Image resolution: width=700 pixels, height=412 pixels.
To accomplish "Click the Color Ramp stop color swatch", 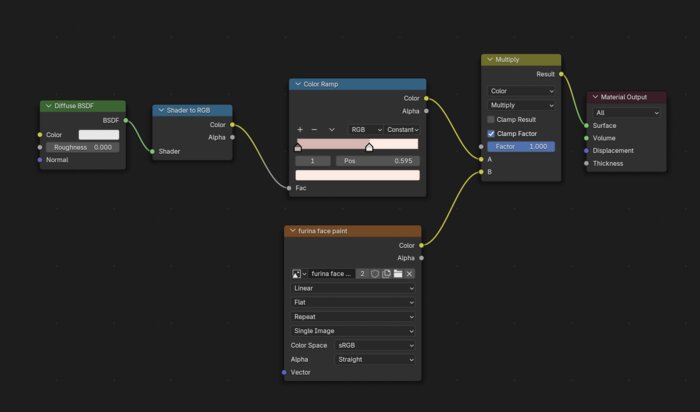I will 358,175.
